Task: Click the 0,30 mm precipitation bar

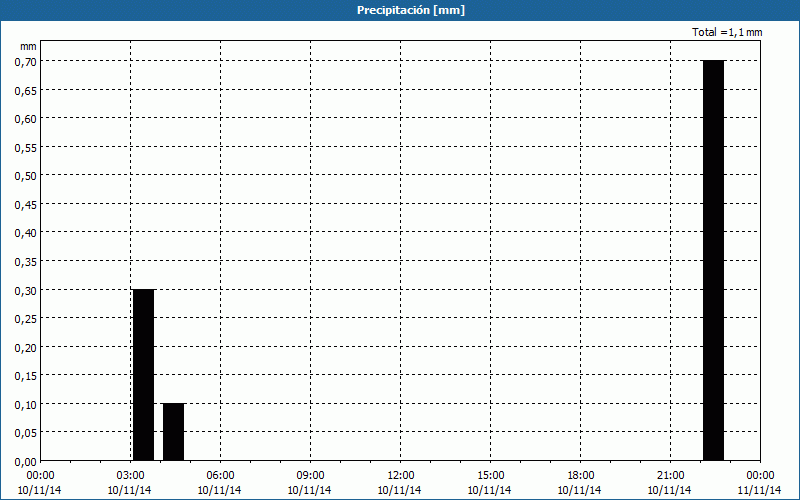Action: (x=143, y=374)
